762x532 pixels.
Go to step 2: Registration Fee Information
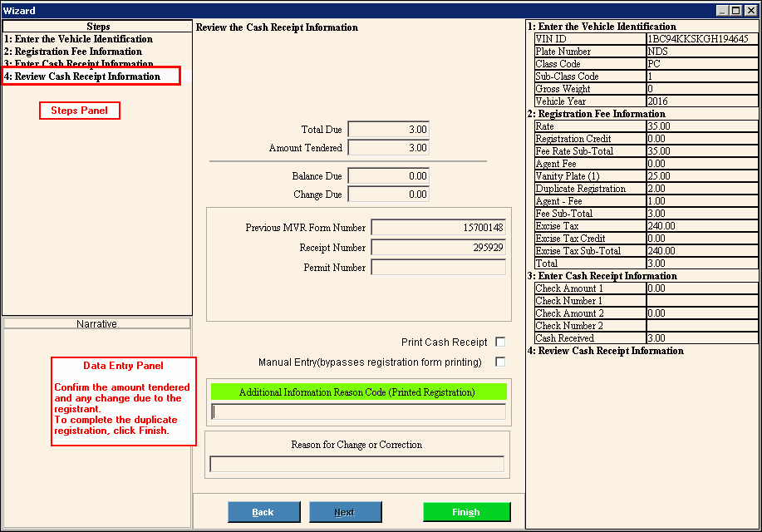point(73,52)
